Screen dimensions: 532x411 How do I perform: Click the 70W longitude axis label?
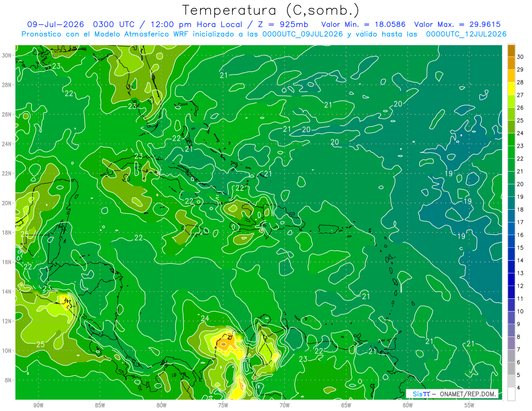point(285,406)
